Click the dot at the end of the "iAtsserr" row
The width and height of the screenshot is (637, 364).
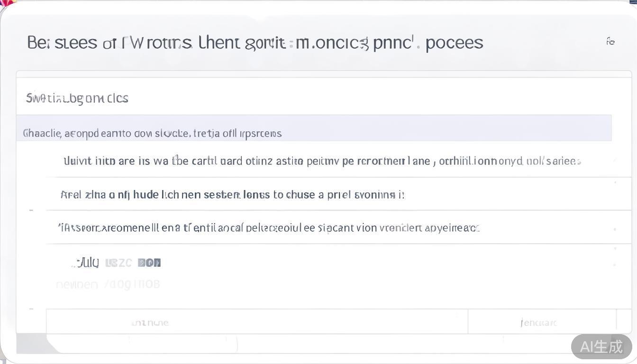(615, 229)
